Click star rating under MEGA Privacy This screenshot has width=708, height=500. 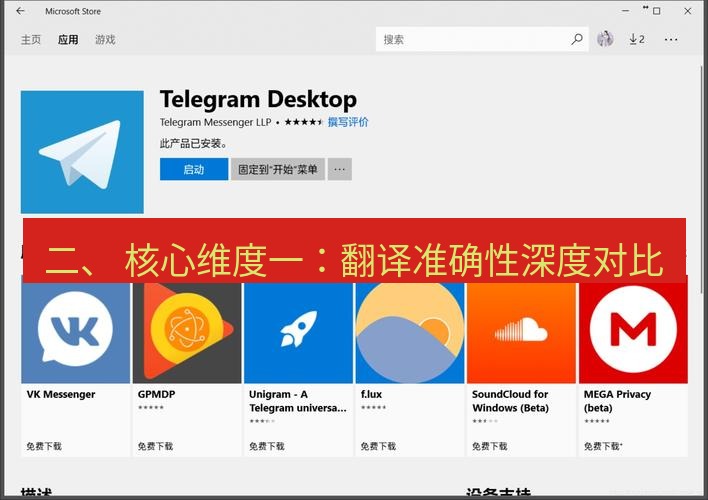(x=596, y=421)
